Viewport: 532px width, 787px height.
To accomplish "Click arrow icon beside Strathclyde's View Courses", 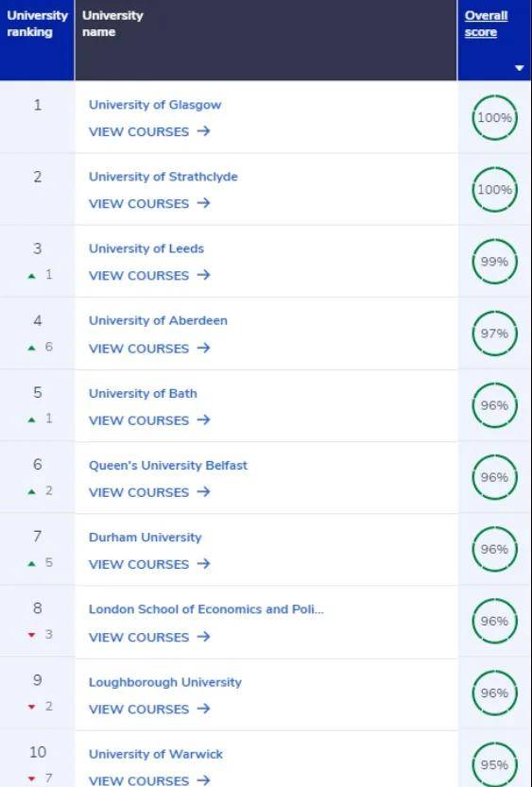I will point(203,203).
